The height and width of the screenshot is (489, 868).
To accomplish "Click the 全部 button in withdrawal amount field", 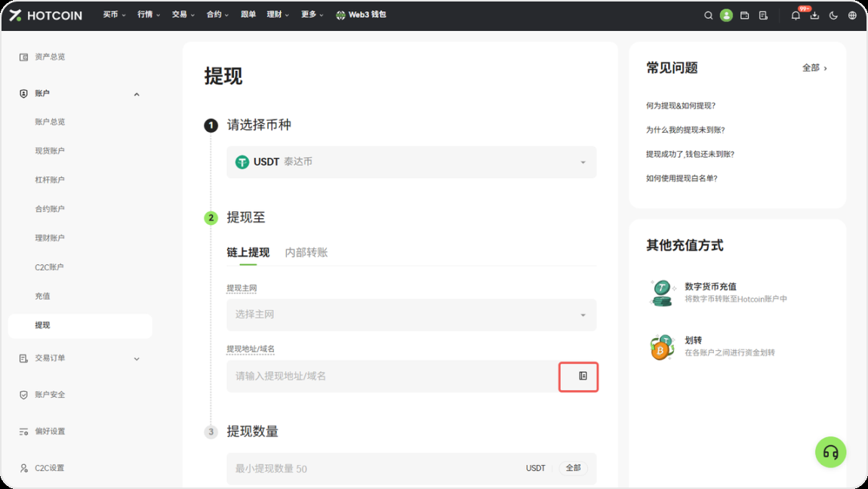I will [573, 468].
